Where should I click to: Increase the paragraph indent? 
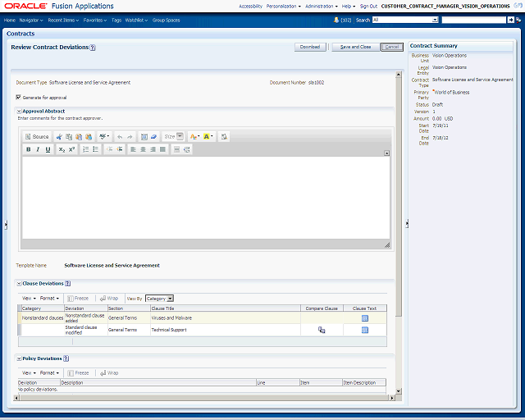point(120,149)
